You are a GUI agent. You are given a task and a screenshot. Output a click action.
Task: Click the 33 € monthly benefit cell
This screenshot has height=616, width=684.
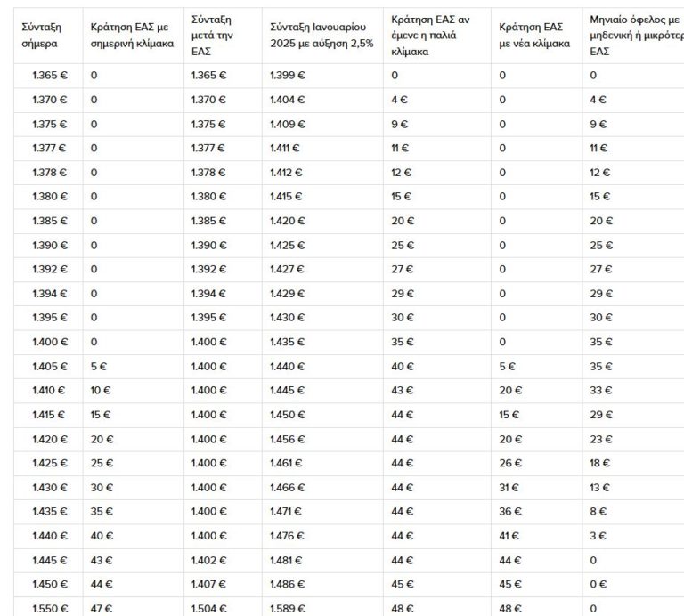[600, 389]
